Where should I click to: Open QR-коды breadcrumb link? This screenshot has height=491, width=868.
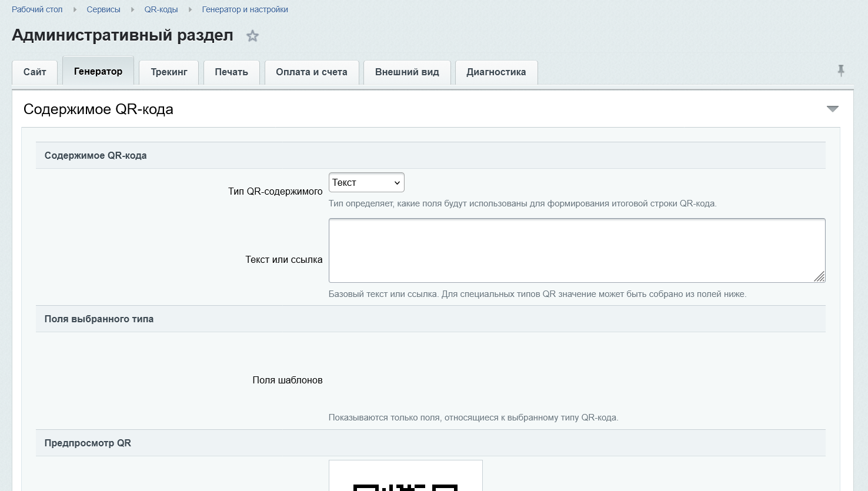[161, 9]
